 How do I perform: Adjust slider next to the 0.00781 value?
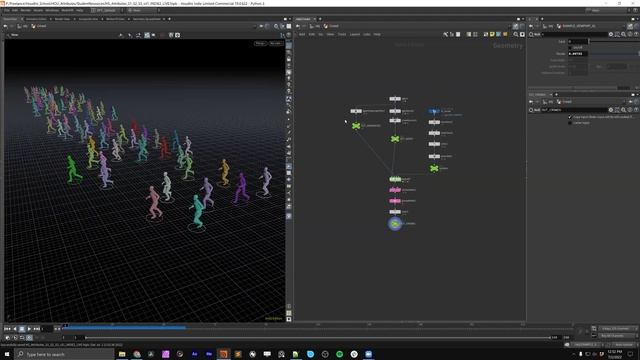click(614, 53)
